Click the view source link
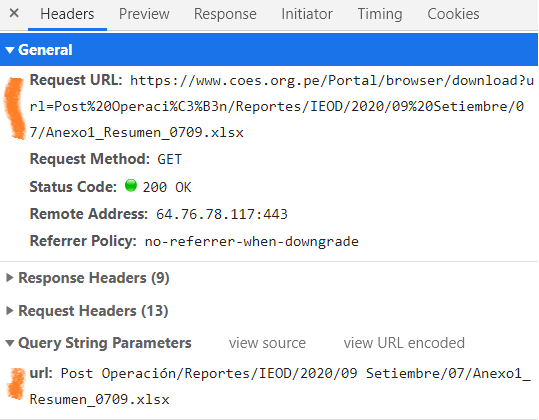Image resolution: width=539 pixels, height=420 pixels. click(267, 343)
